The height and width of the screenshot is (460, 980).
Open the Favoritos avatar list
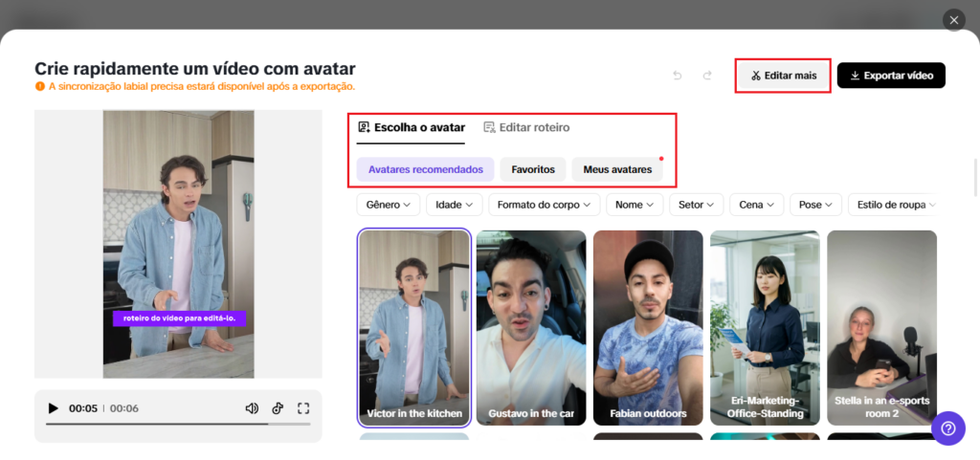click(x=533, y=170)
